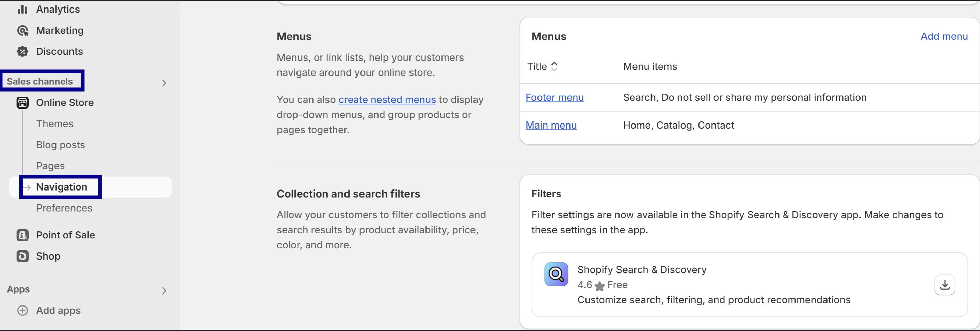Click the Collection and search filters heading
Screen dimensions: 980x331
(x=348, y=194)
